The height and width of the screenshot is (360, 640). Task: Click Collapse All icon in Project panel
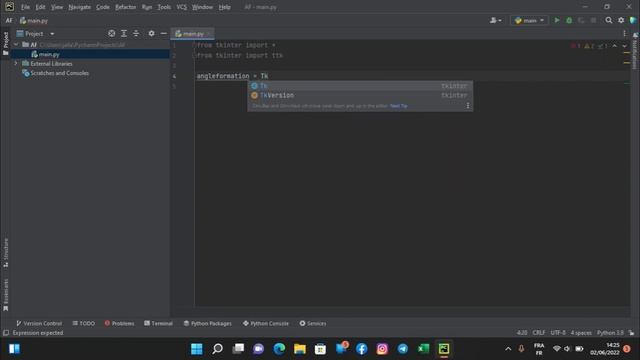pyautogui.click(x=136, y=33)
